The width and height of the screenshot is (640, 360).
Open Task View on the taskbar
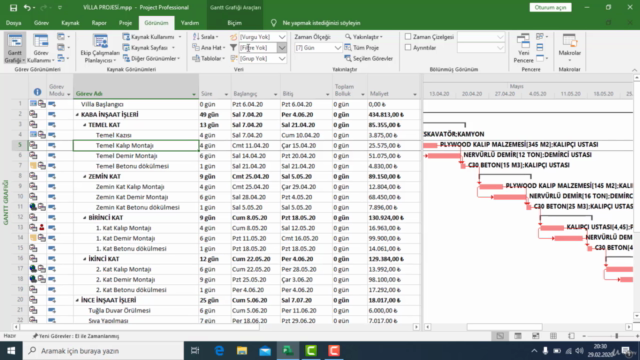[x=195, y=351]
